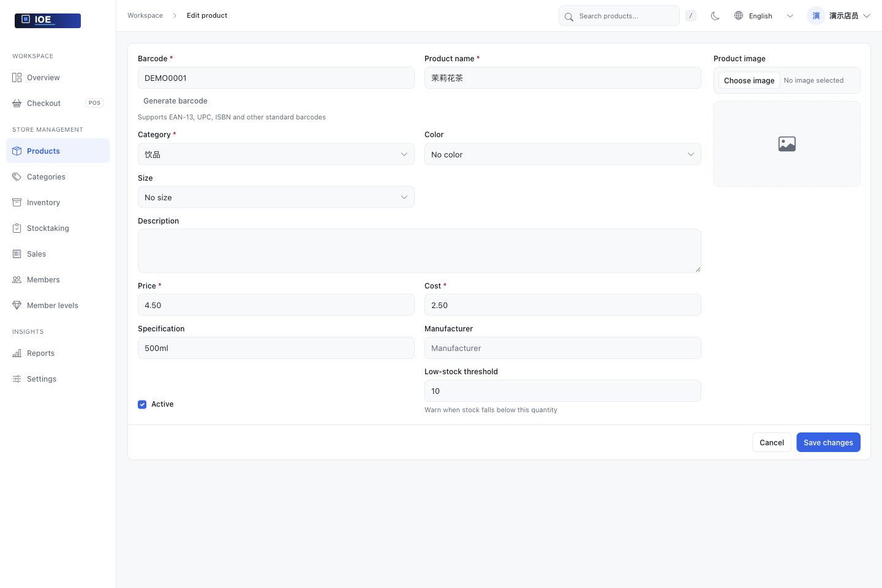Open Settings from sidebar

(x=58, y=379)
